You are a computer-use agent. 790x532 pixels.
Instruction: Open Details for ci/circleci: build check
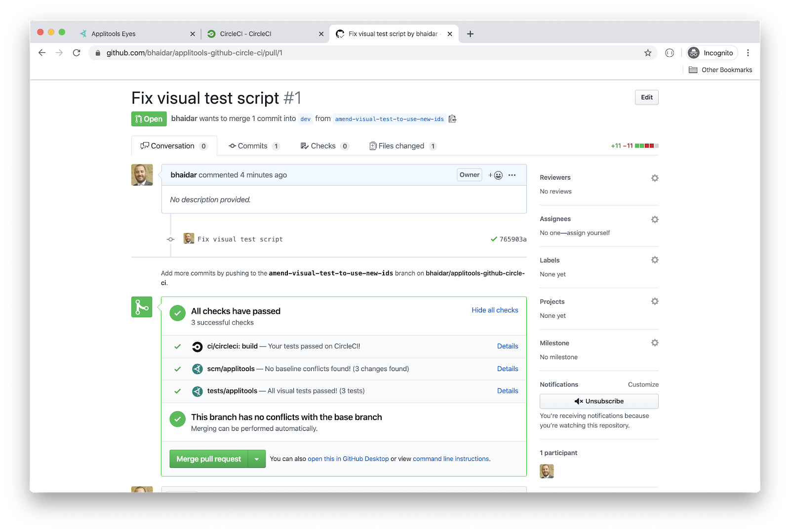click(x=508, y=346)
